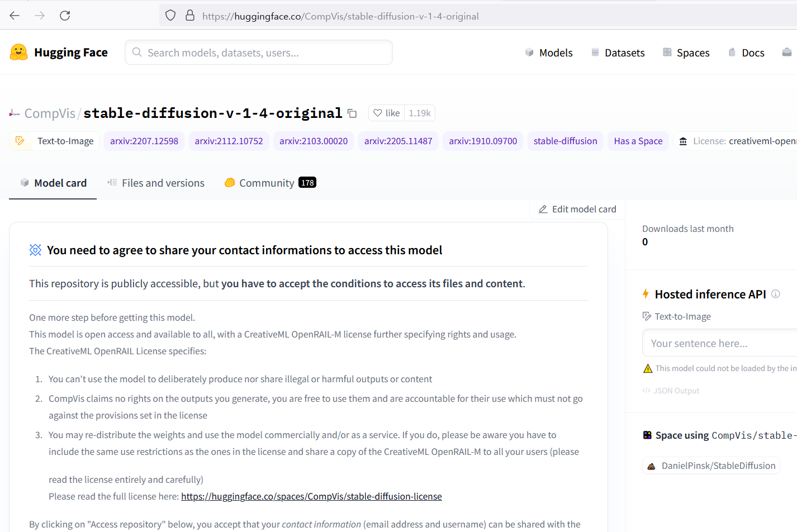Image resolution: width=797 pixels, height=532 pixels.
Task: Click the Text-to-Image label in inference widget
Action: (683, 316)
